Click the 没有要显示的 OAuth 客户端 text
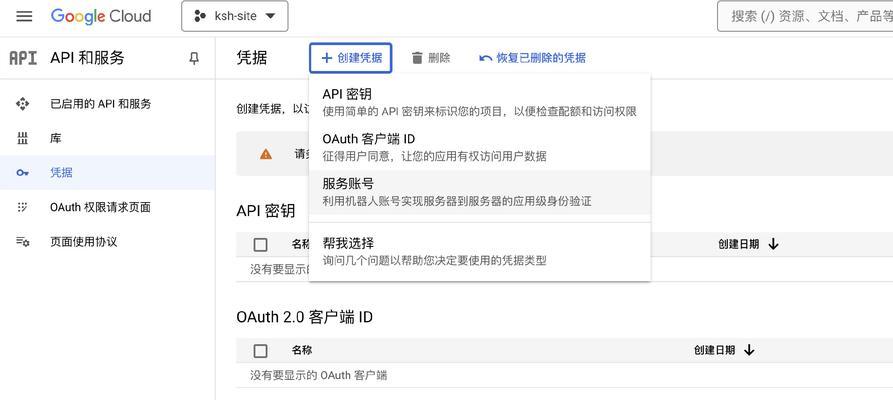 (318, 375)
